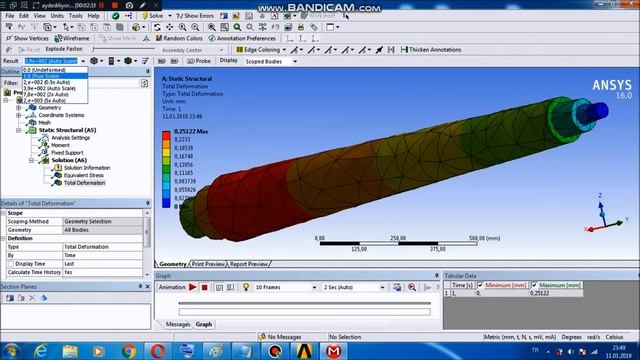
Task: Click Show Vertices
Action: point(27,38)
